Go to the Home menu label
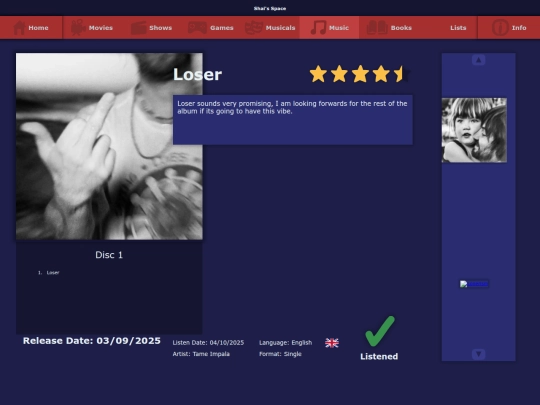Screen dimensions: 540x405 (x=38, y=28)
